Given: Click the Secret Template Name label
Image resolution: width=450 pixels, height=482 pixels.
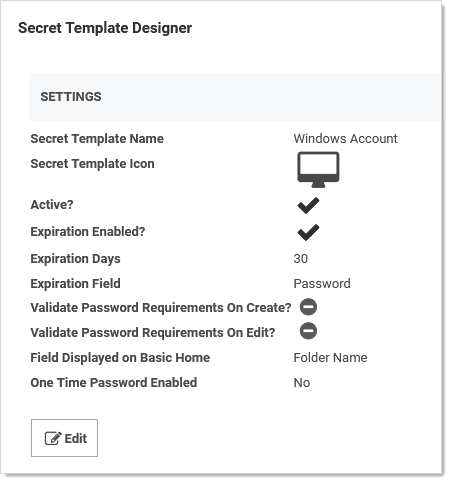Looking at the screenshot, I should pos(97,139).
